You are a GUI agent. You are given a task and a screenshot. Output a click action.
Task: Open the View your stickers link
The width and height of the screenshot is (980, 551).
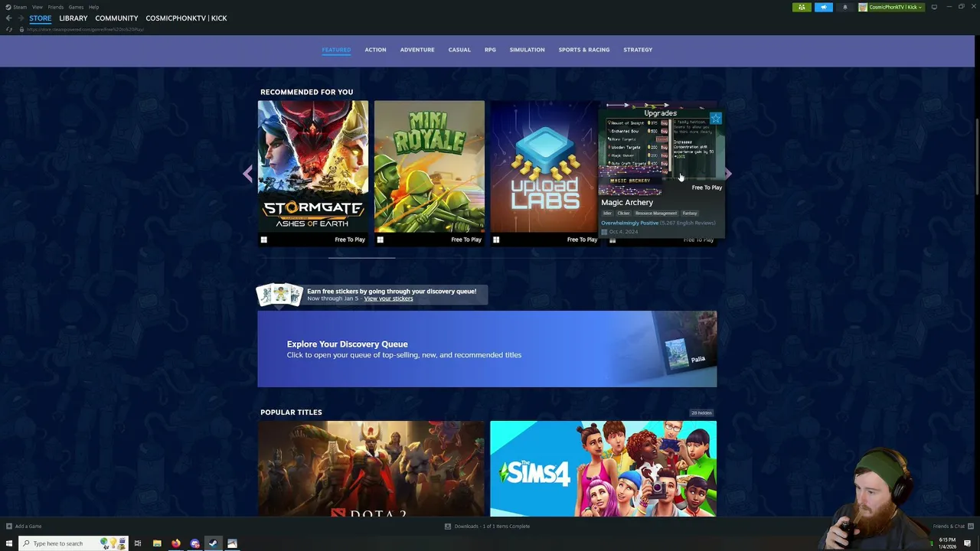(388, 298)
